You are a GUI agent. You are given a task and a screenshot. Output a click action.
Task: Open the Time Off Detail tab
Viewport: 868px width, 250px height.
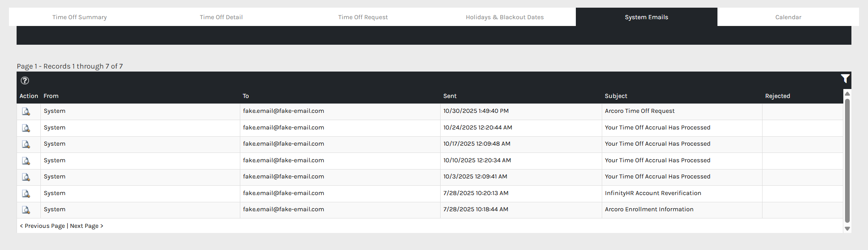point(221,17)
